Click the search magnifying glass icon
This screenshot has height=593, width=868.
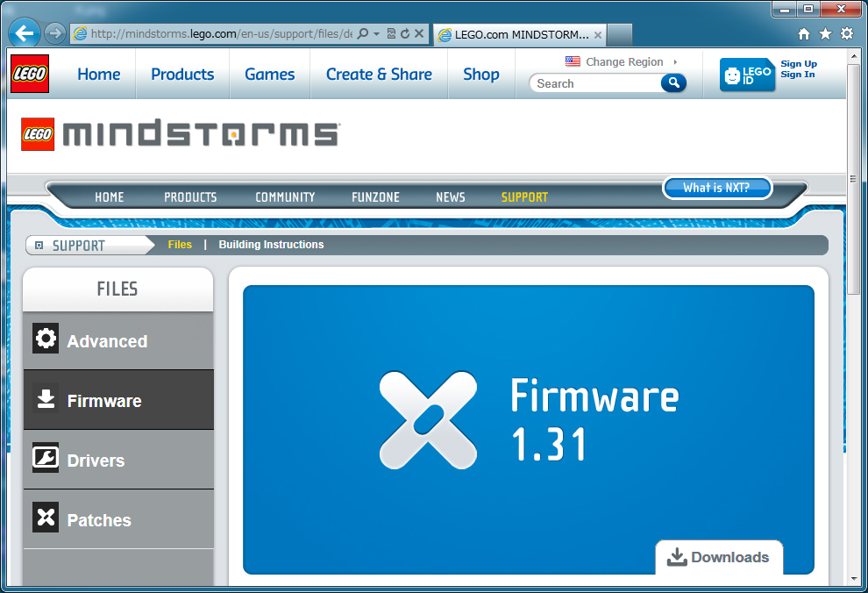[x=673, y=82]
